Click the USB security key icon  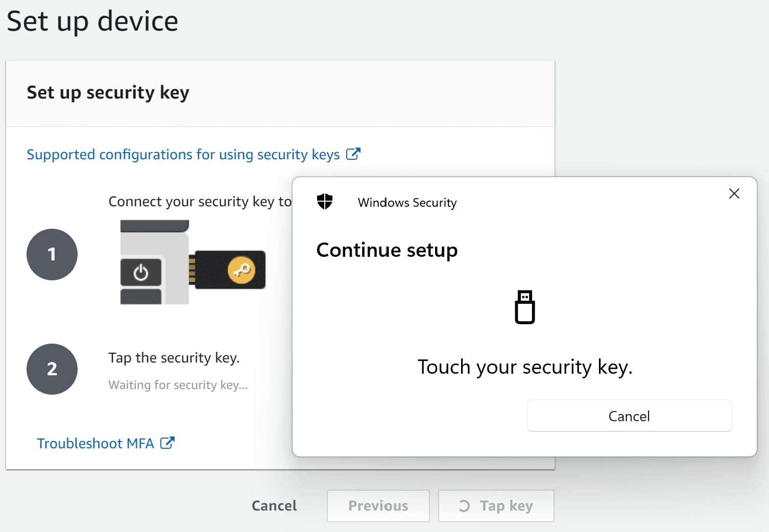(x=524, y=307)
